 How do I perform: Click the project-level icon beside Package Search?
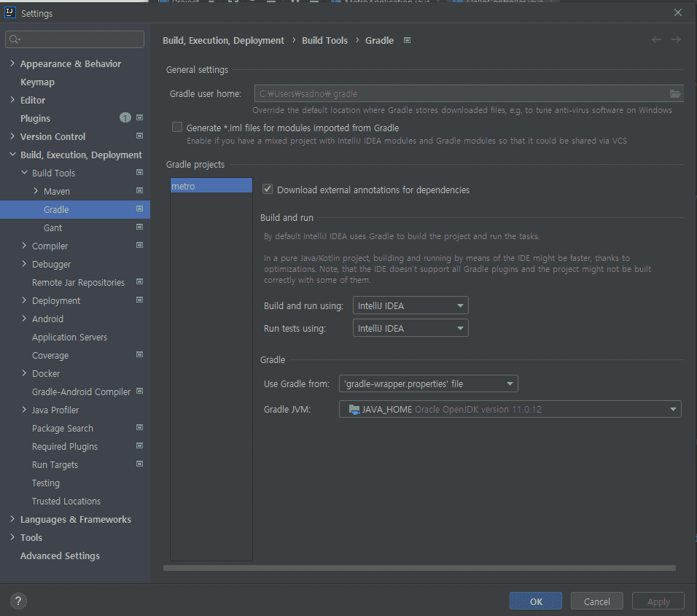[139, 428]
